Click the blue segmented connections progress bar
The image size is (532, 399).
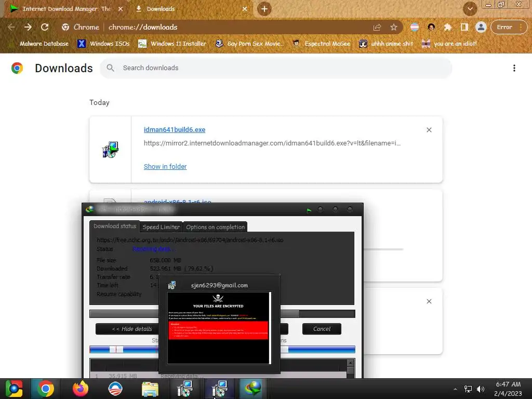click(222, 350)
